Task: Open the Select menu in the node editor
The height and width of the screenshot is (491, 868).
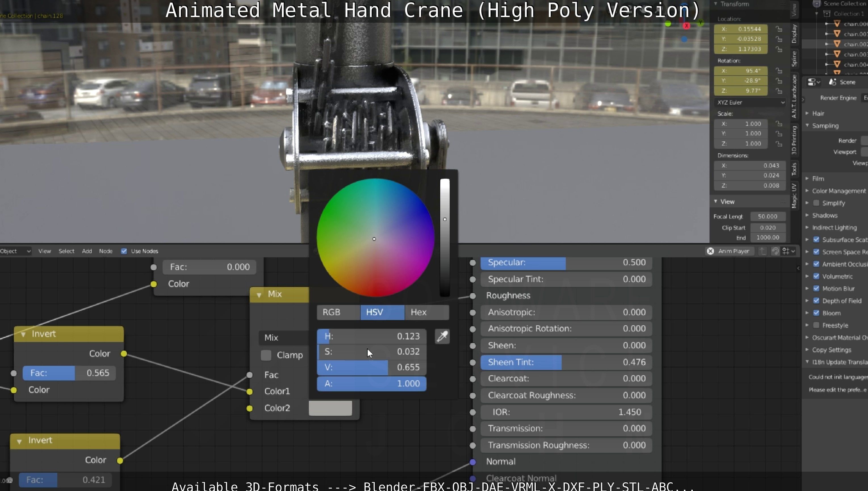Action: point(66,251)
